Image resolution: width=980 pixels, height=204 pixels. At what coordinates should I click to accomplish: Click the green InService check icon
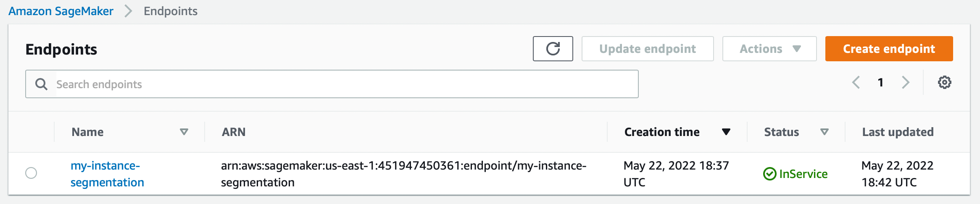[769, 174]
